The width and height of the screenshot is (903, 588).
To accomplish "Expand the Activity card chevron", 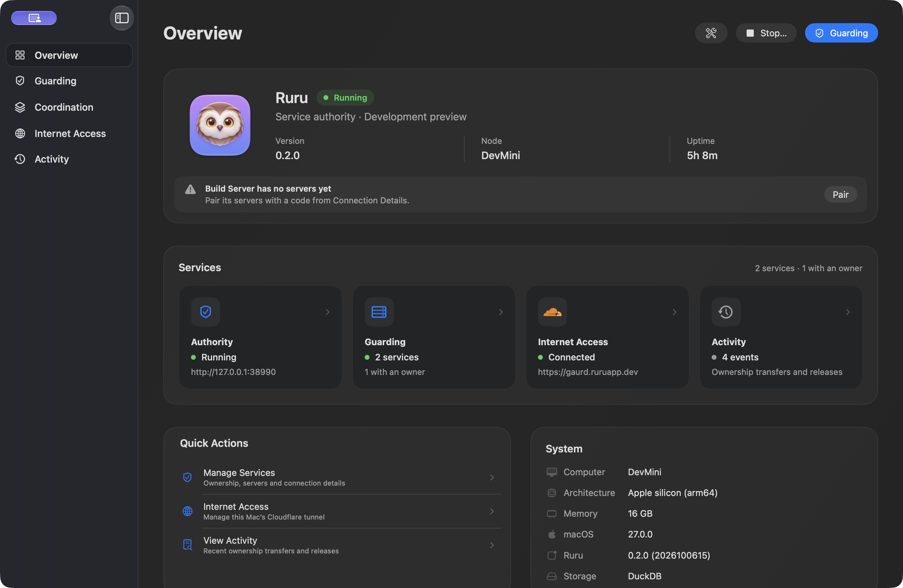I will (x=848, y=312).
